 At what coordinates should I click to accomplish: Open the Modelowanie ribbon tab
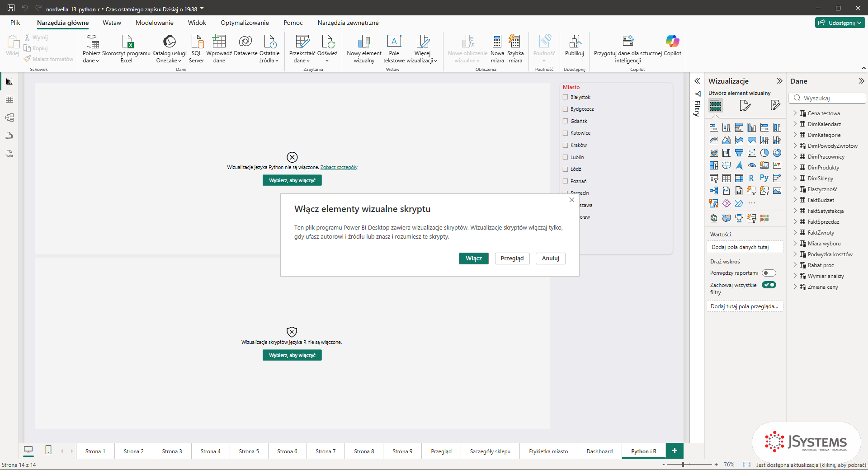point(155,23)
